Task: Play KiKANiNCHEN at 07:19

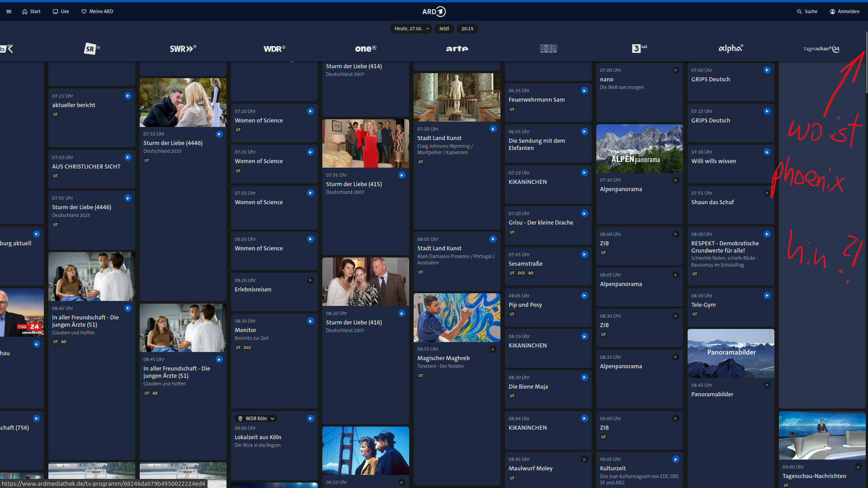Action: [x=585, y=173]
